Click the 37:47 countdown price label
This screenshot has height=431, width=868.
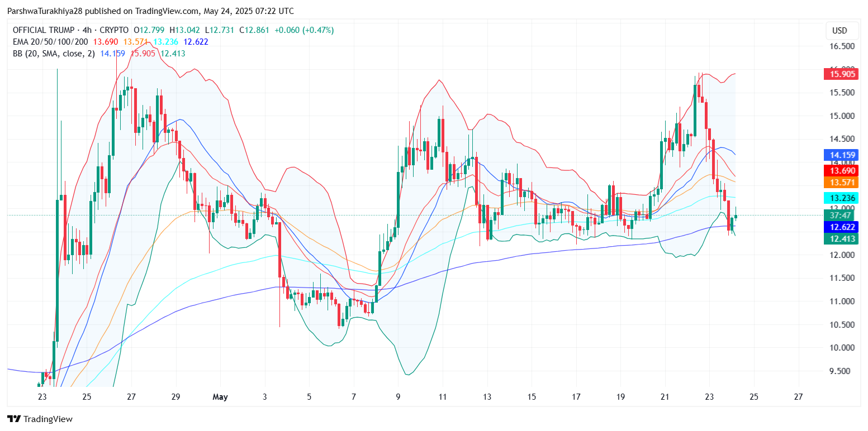pyautogui.click(x=840, y=215)
